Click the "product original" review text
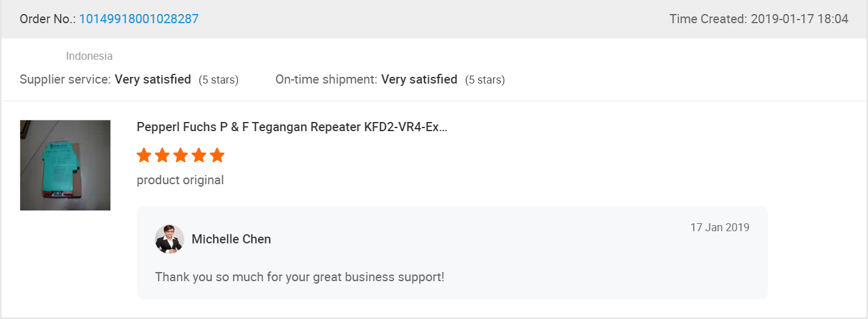The height and width of the screenshot is (319, 868). point(180,181)
